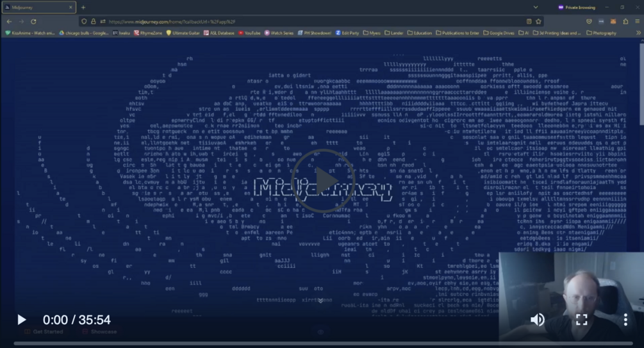Open the ASL Database bookmark
This screenshot has height=348, width=644.
point(219,33)
